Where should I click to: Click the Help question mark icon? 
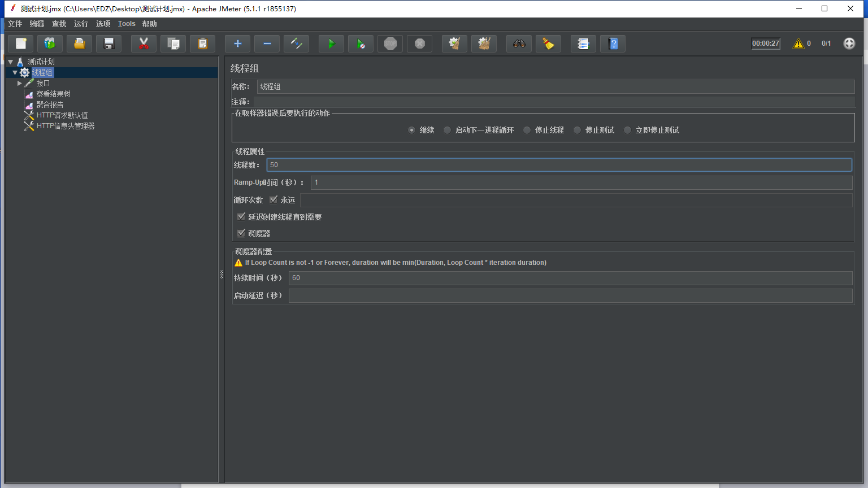pos(613,43)
